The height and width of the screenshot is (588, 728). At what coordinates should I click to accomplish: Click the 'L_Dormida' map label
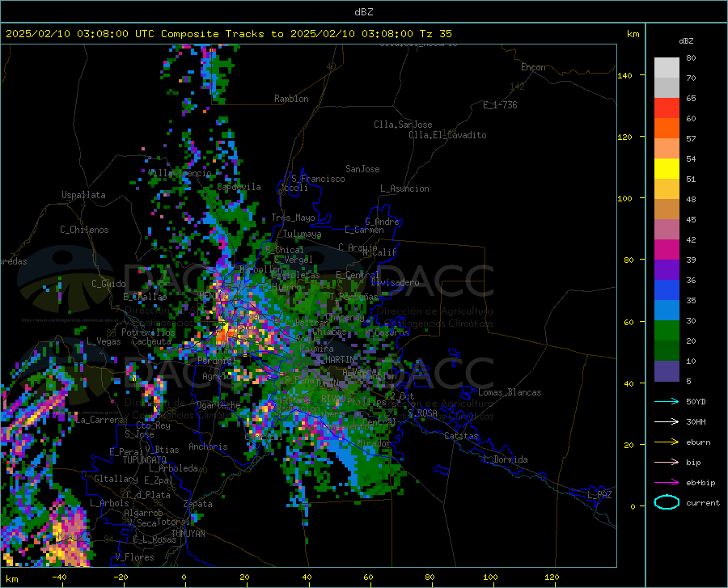[x=505, y=459]
